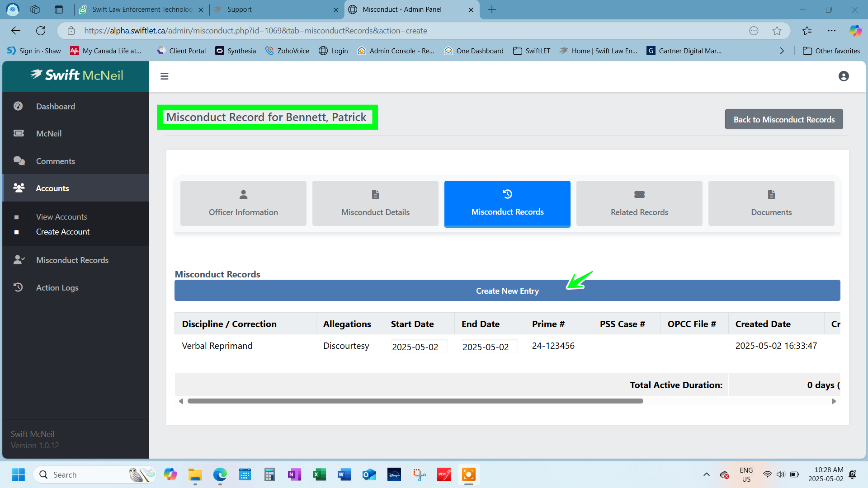Open Action Logs from sidebar
Image resolution: width=868 pixels, height=488 pixels.
(x=57, y=288)
